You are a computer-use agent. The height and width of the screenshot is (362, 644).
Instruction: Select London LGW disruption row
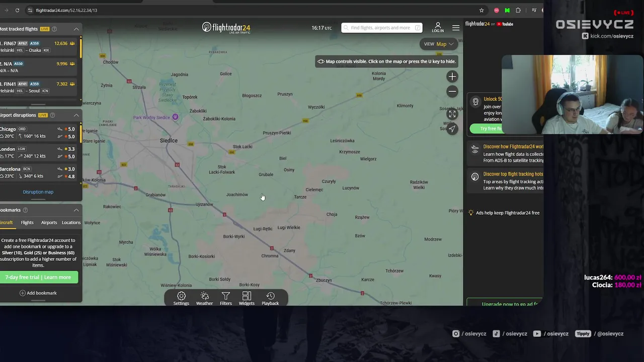(39, 152)
